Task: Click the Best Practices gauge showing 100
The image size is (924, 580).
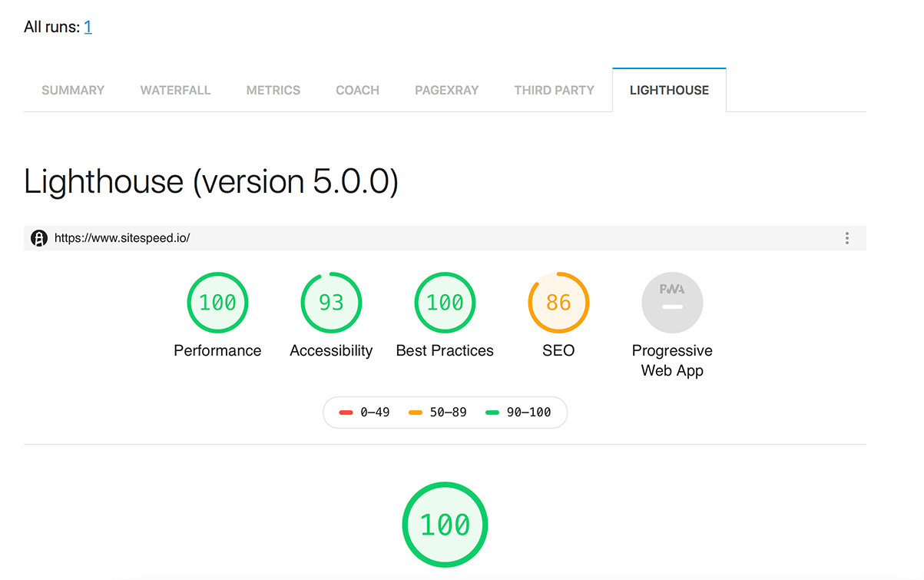Action: coord(445,303)
